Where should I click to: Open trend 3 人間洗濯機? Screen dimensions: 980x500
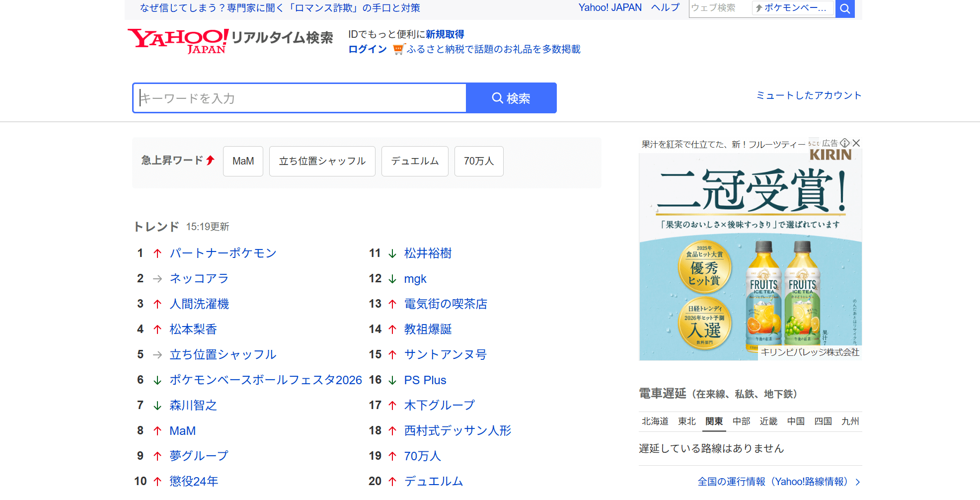(x=199, y=304)
